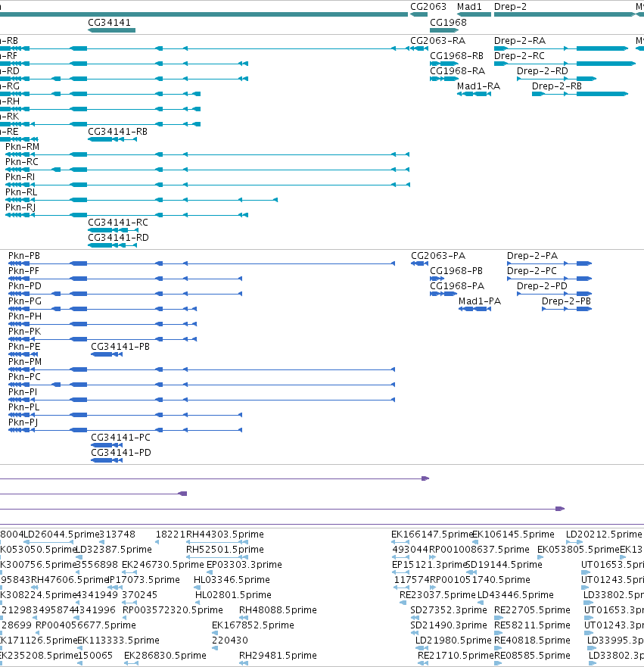Select the Drep-2-PA protein label

pos(532,256)
